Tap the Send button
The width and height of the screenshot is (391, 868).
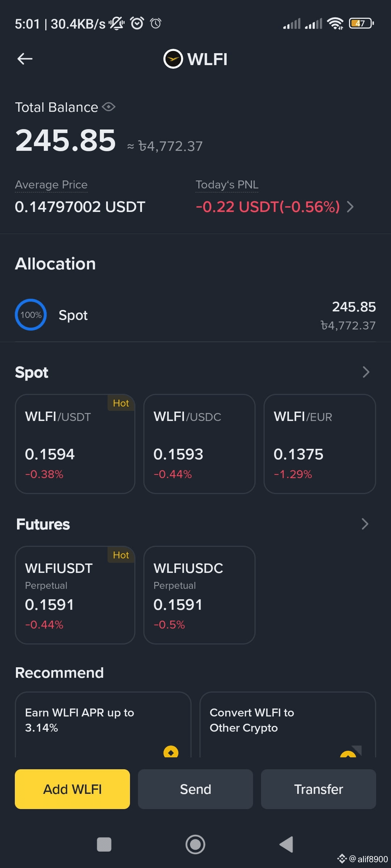[195, 789]
